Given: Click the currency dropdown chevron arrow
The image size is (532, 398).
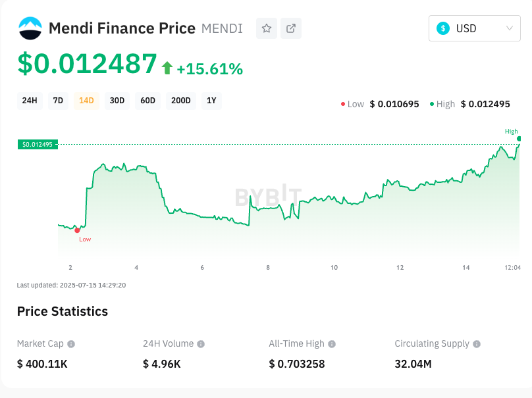Looking at the screenshot, I should point(509,28).
